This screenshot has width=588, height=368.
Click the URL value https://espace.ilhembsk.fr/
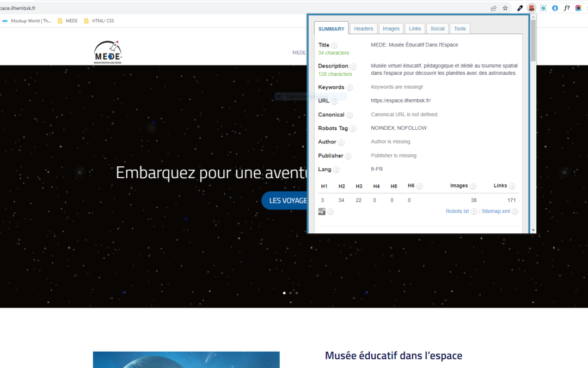[401, 101]
